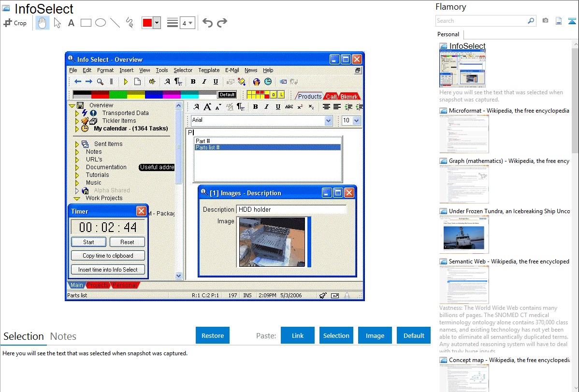The width and height of the screenshot is (579, 392).
Task: Click the magnifier search icon in Info Select
Action: [100, 82]
